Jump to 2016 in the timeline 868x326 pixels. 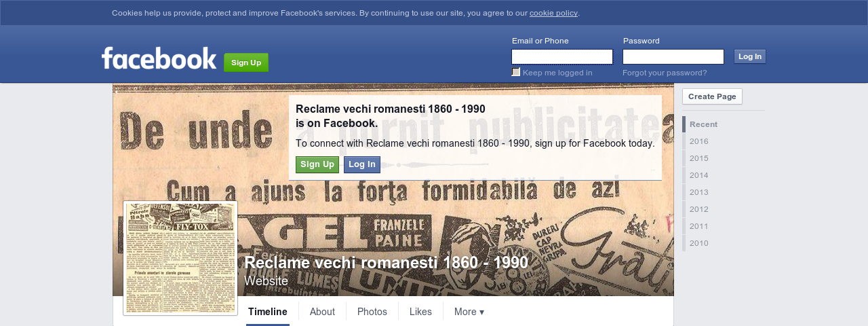[x=699, y=141]
